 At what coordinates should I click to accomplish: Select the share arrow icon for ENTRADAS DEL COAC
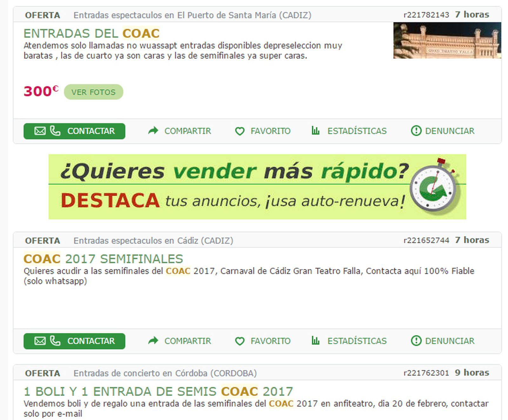coord(152,130)
